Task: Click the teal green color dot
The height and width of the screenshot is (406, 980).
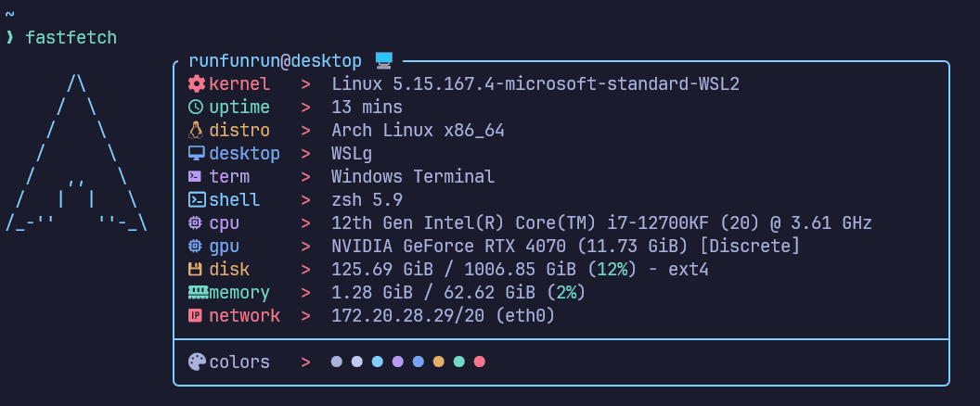Action: [x=458, y=362]
